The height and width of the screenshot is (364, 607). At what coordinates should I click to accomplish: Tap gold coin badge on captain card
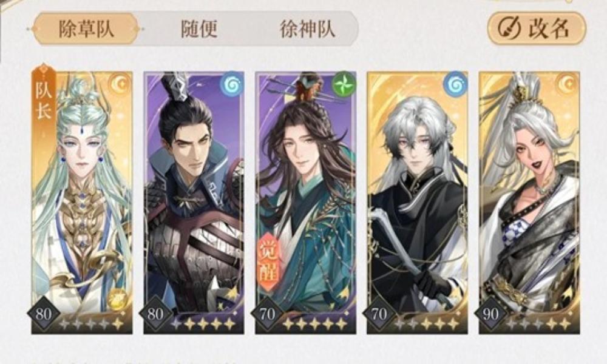click(x=117, y=299)
